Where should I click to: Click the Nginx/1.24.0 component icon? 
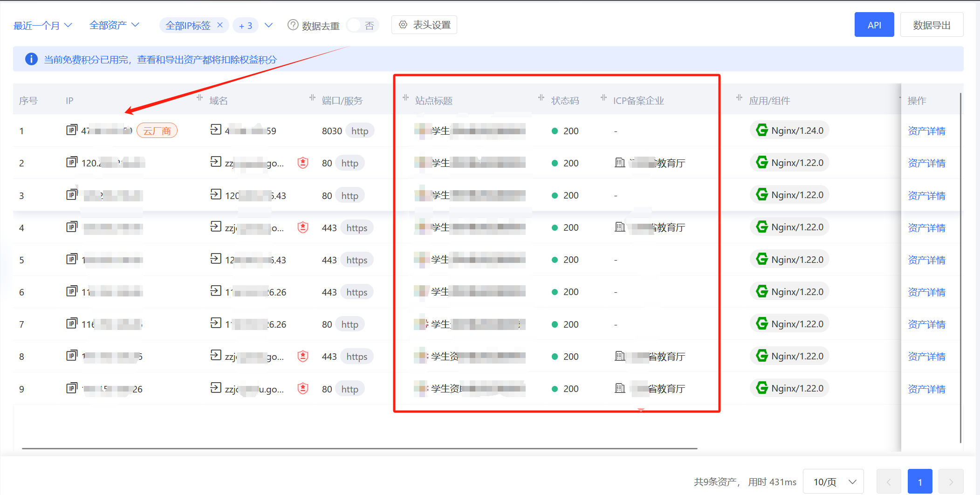(x=762, y=130)
